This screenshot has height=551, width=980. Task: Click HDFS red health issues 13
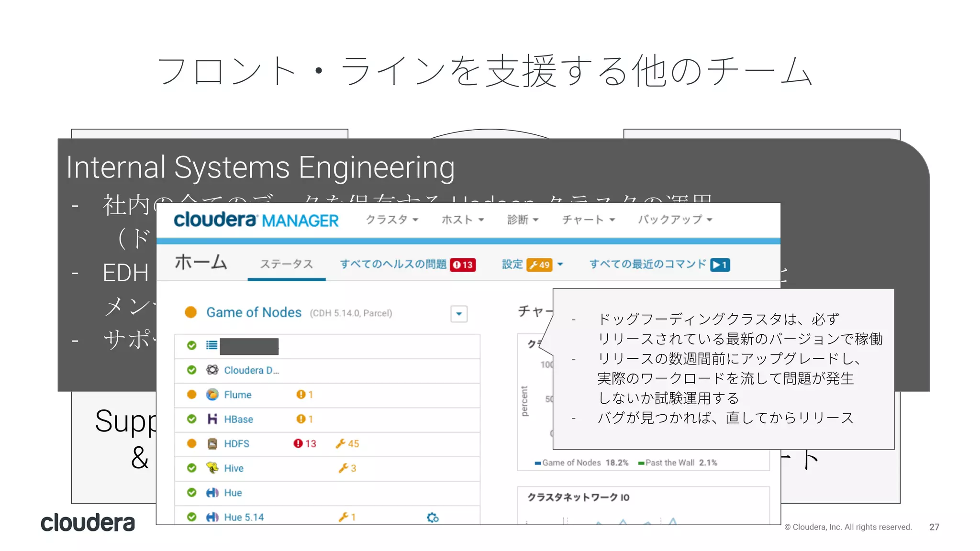(305, 443)
